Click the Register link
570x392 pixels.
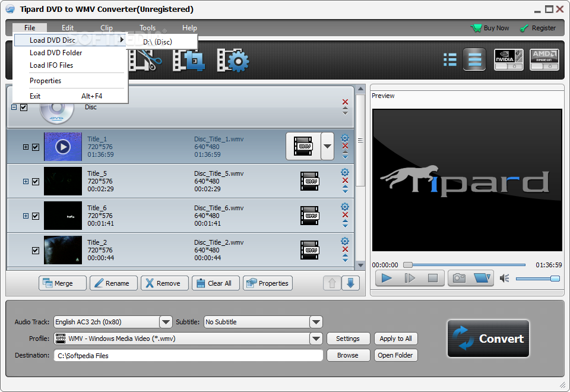[x=538, y=28]
